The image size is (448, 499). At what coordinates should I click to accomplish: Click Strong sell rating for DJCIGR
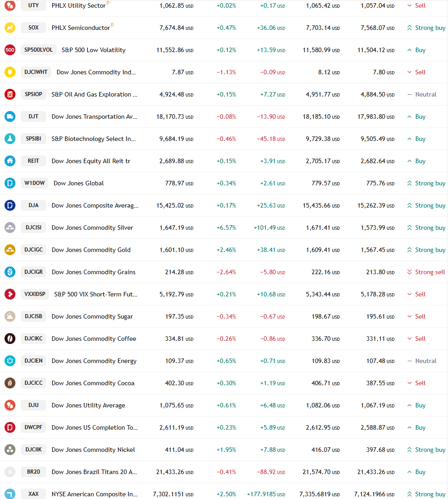[x=426, y=272]
